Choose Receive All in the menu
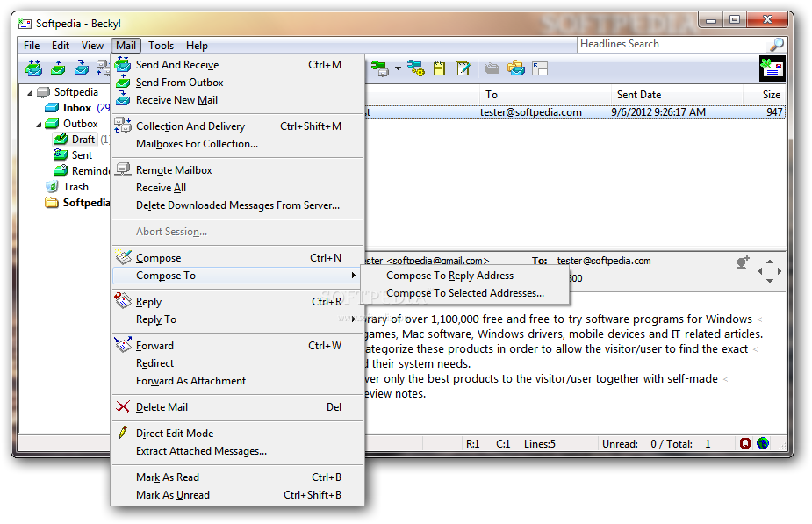The height and width of the screenshot is (524, 812). 237,188
